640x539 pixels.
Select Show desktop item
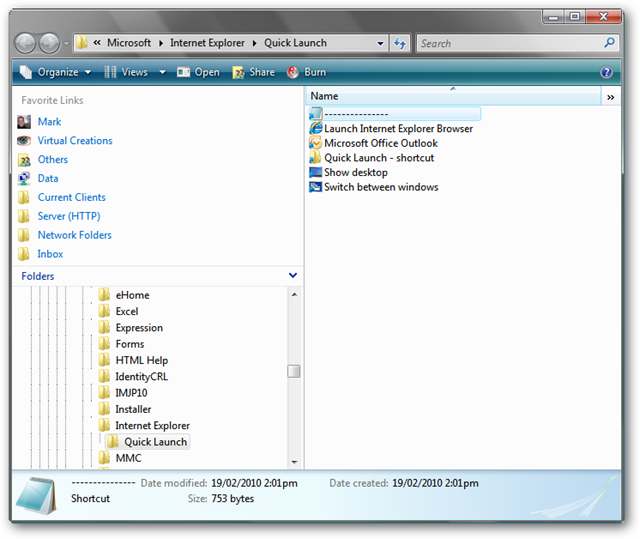[356, 173]
